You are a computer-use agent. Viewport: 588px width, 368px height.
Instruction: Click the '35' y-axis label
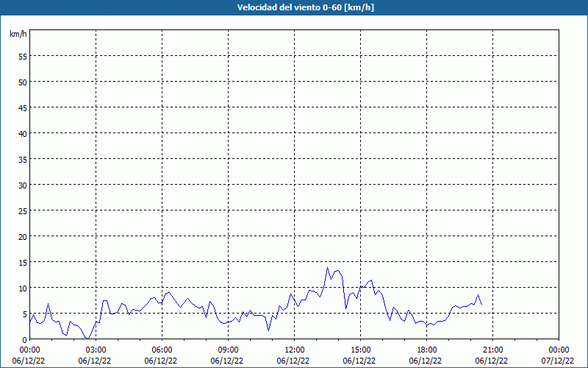(23, 159)
